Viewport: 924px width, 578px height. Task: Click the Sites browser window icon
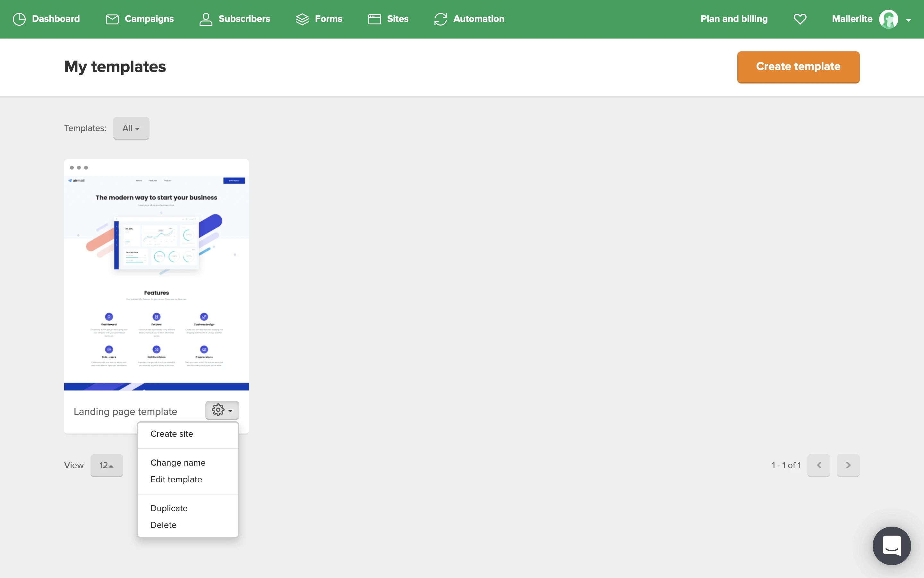(374, 19)
